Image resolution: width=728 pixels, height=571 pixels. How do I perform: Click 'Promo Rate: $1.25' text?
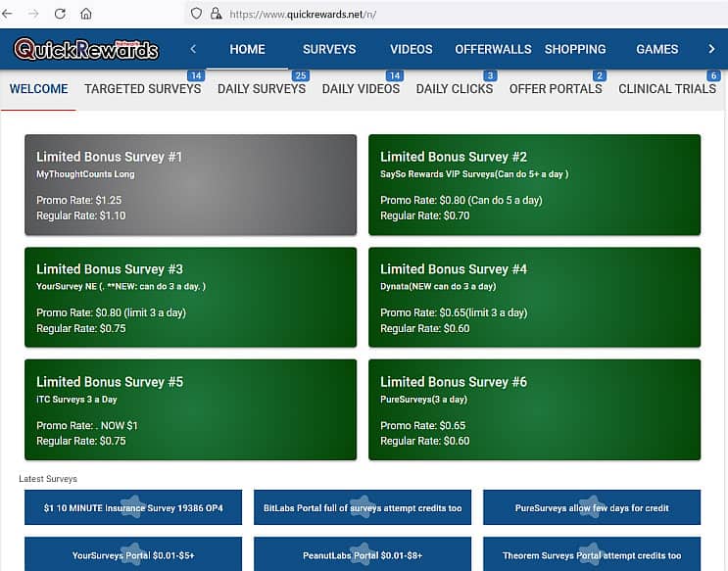coord(79,200)
